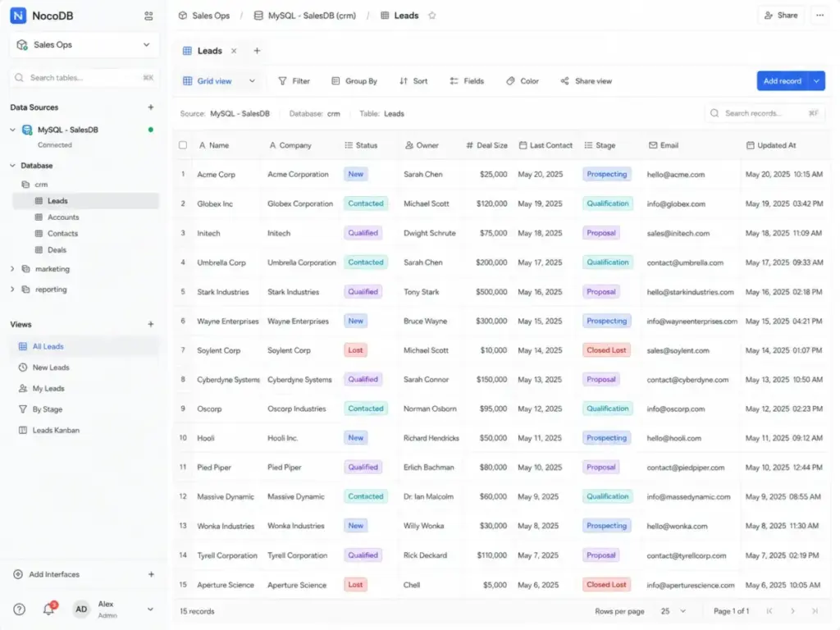Close the Leads tab

coord(234,51)
